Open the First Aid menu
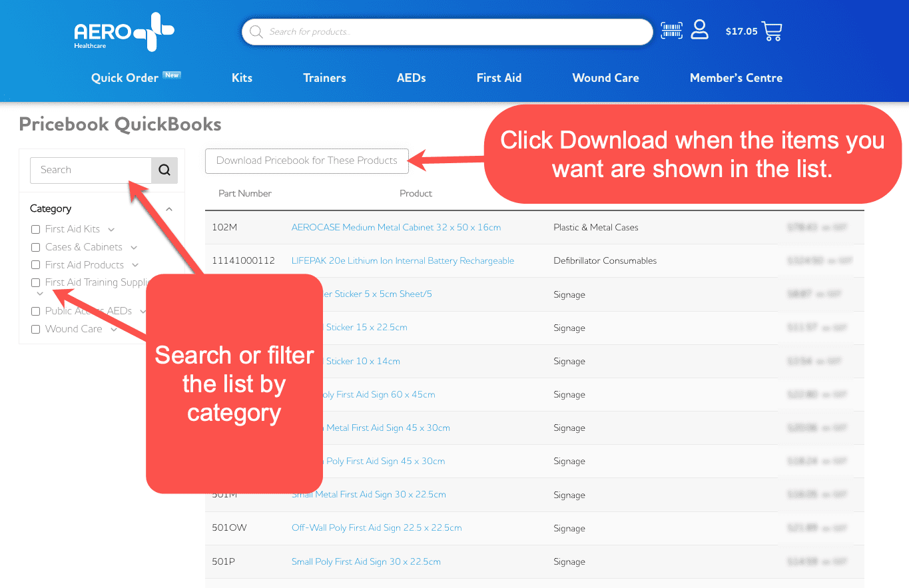Viewport: 909px width, 588px height. pyautogui.click(x=499, y=78)
